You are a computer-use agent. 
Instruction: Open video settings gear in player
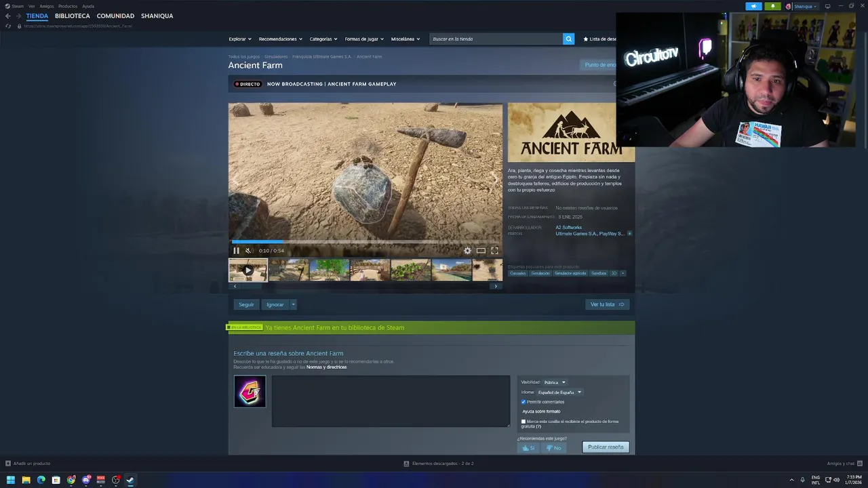coord(467,251)
